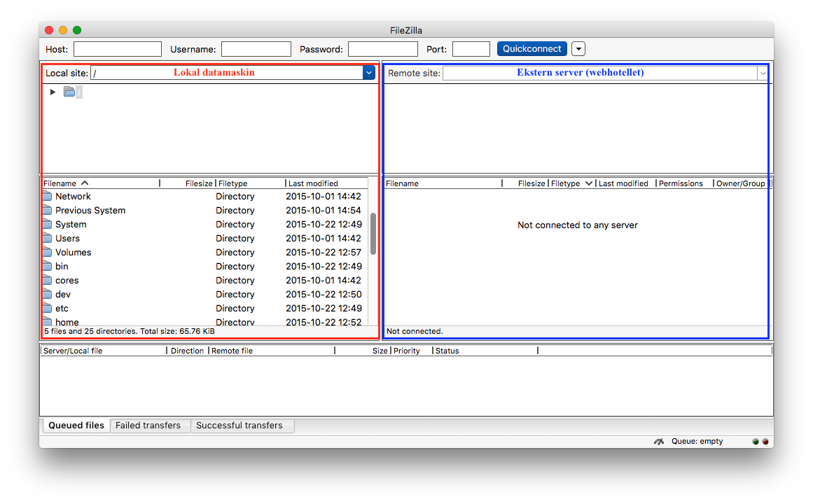The width and height of the screenshot is (813, 504).
Task: Open the Quickconnect history dropdown arrow
Action: click(x=578, y=49)
